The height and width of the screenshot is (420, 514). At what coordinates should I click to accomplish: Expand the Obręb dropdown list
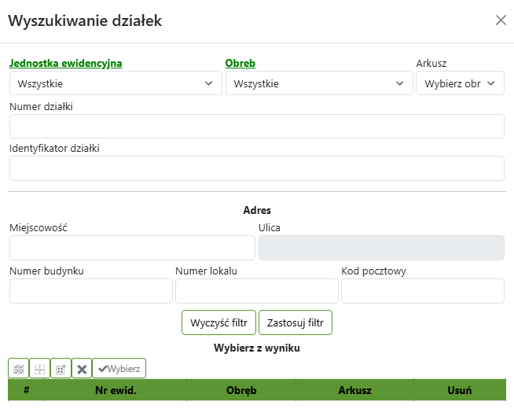318,83
